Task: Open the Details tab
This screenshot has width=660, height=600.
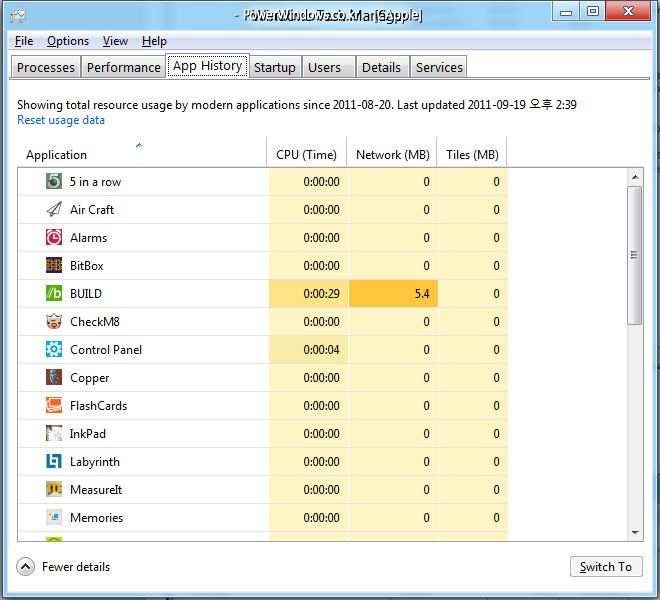Action: 382,67
